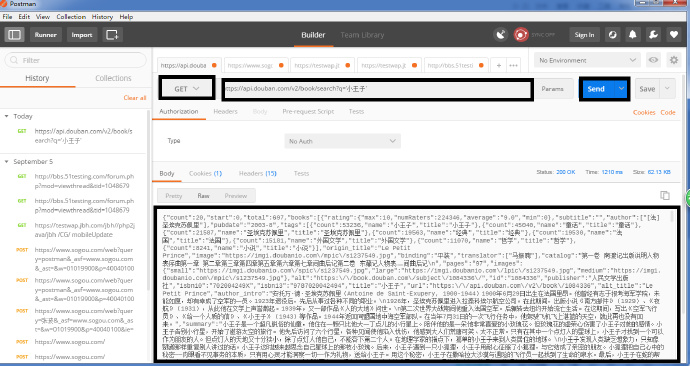Collapse the Today history group

click(7, 116)
